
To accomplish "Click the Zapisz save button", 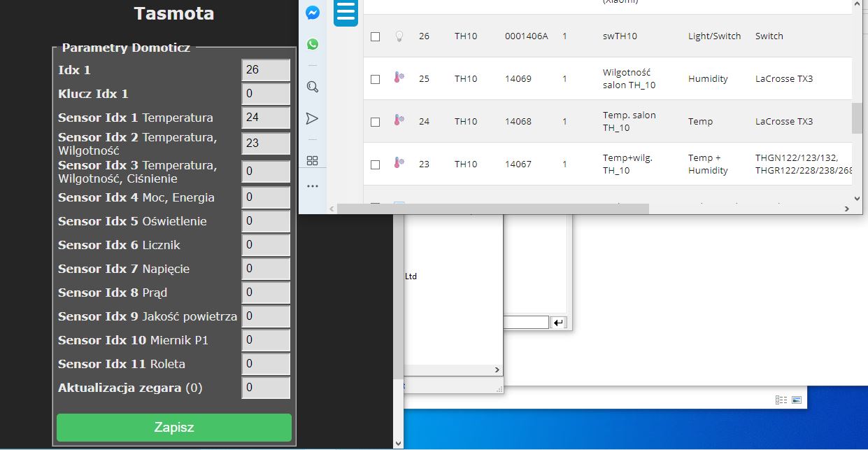I will (x=174, y=427).
